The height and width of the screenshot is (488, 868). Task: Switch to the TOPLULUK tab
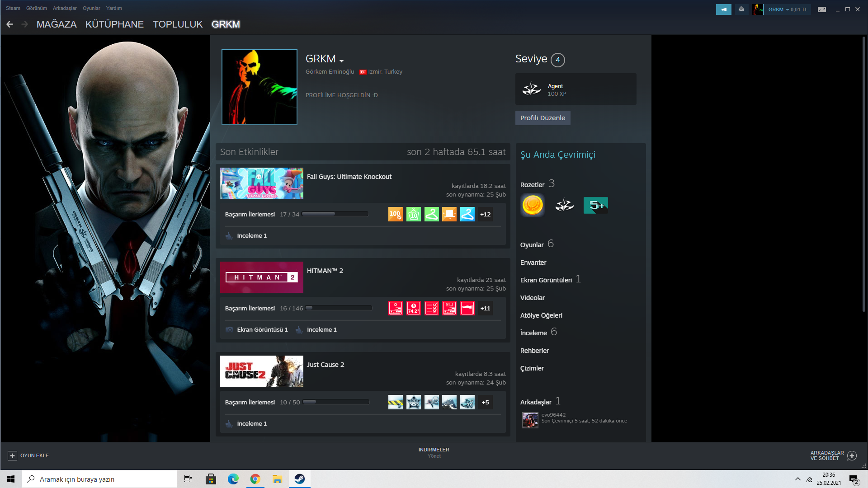(178, 24)
